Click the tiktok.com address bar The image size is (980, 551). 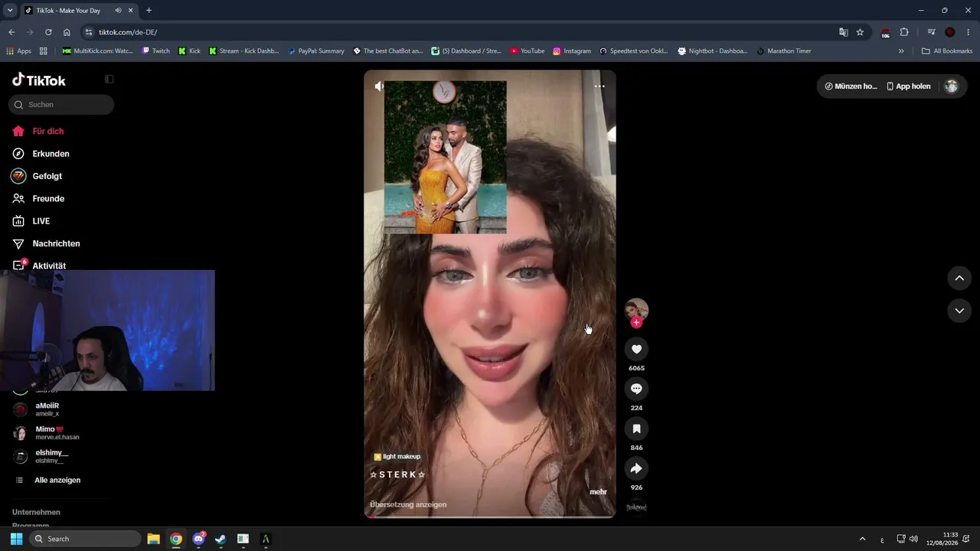click(459, 32)
